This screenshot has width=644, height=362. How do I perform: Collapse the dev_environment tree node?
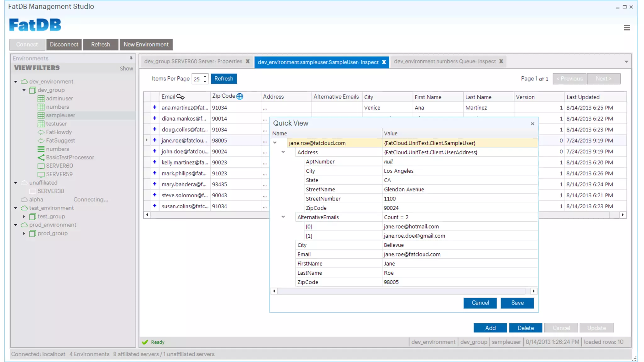(x=16, y=81)
